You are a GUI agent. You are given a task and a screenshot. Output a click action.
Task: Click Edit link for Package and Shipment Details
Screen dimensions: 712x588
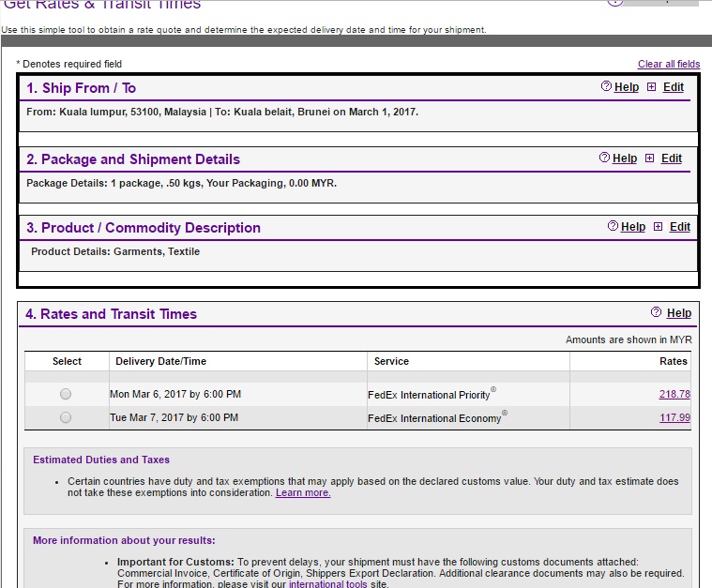672,158
